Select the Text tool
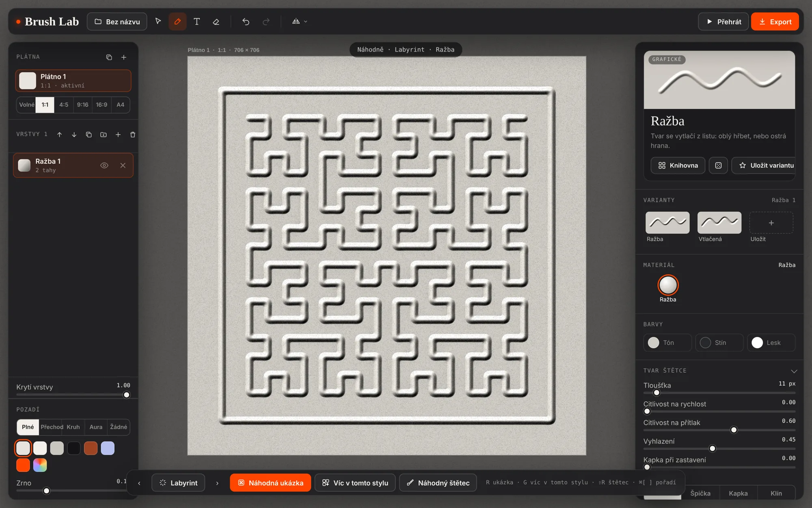The width and height of the screenshot is (812, 508). [x=197, y=22]
